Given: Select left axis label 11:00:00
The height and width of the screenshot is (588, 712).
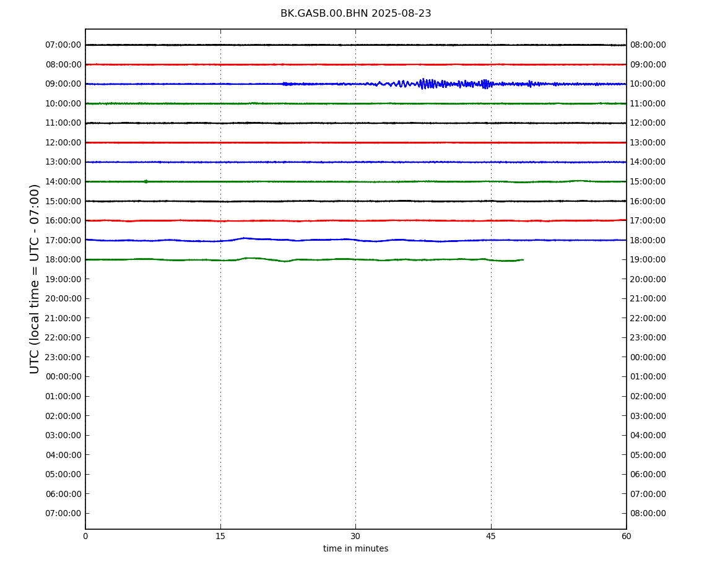Looking at the screenshot, I should click(x=64, y=123).
